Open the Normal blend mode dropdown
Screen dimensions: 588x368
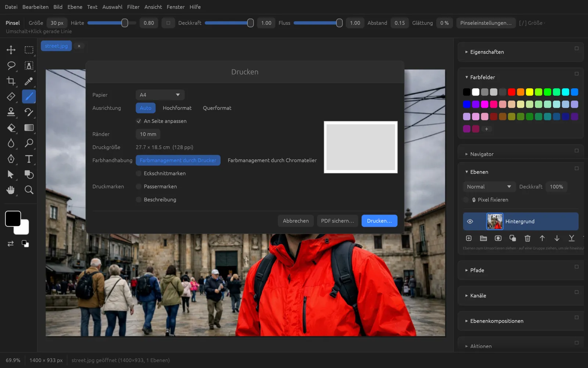coord(489,187)
